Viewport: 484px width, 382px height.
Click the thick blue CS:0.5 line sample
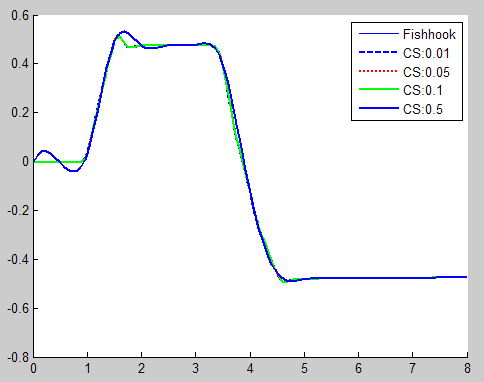tap(379, 108)
